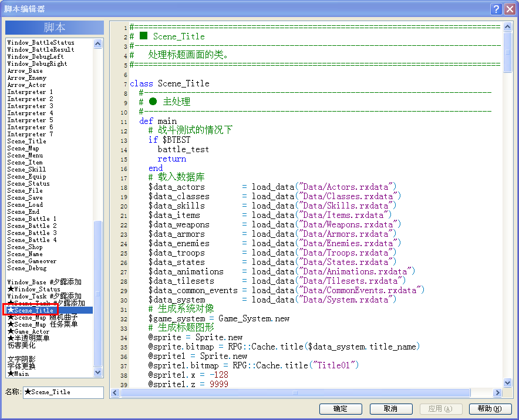Select the 伤害美化 script

pos(22,345)
